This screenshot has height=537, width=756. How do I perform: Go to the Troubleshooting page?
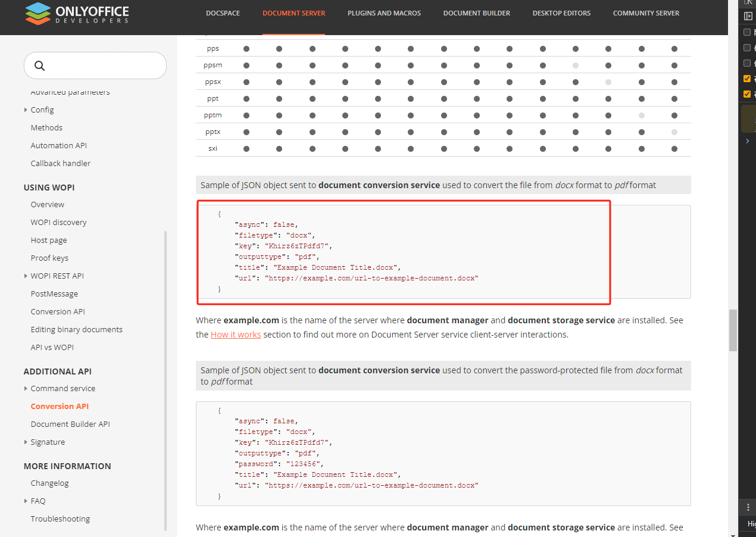(60, 519)
